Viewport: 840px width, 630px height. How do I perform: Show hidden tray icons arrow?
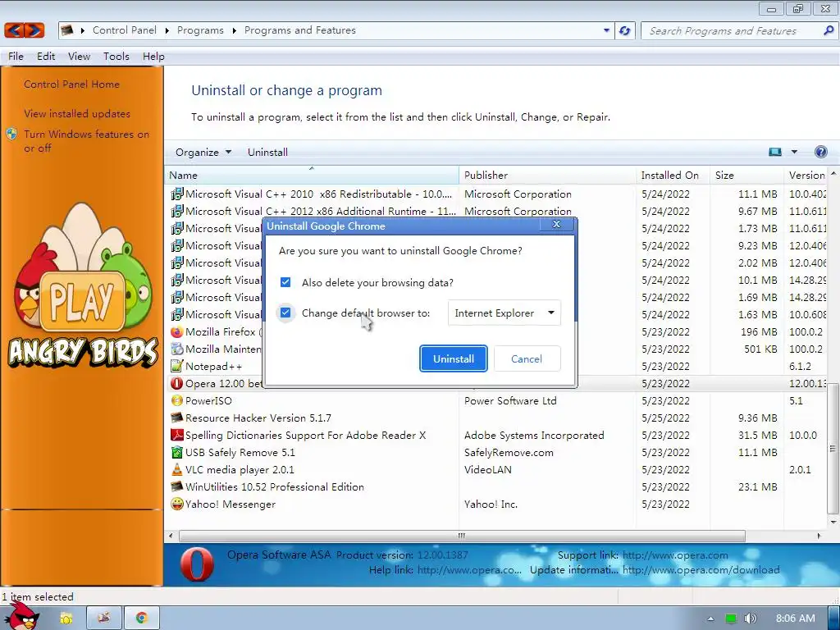711,619
